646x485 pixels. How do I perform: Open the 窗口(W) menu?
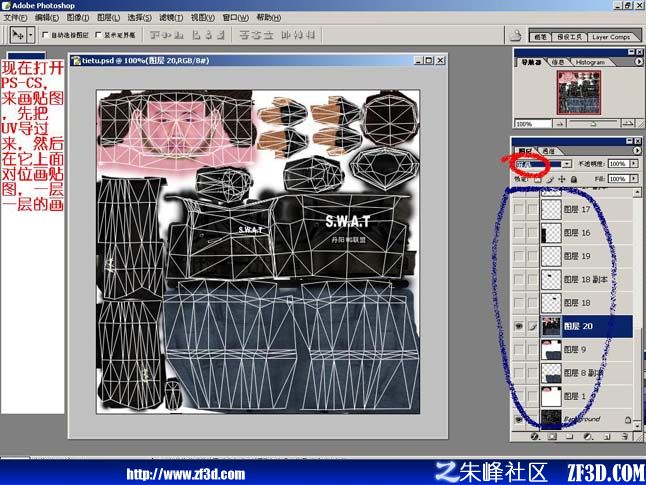[235, 18]
